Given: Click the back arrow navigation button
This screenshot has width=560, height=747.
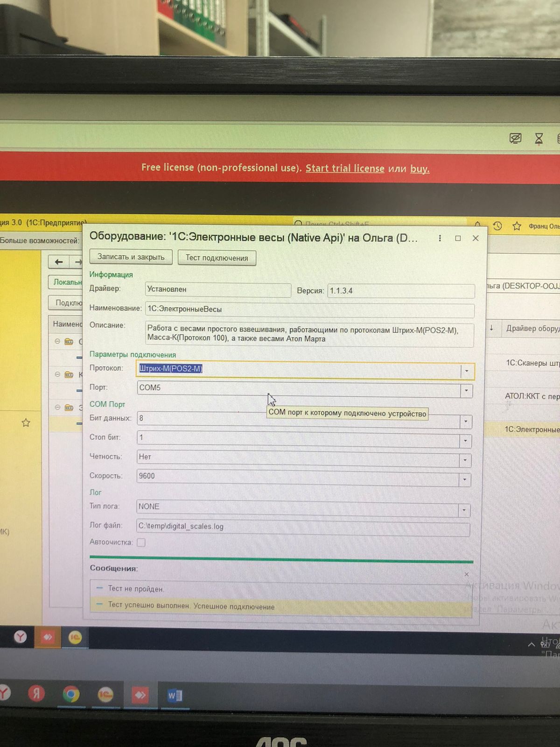Looking at the screenshot, I should coord(59,262).
